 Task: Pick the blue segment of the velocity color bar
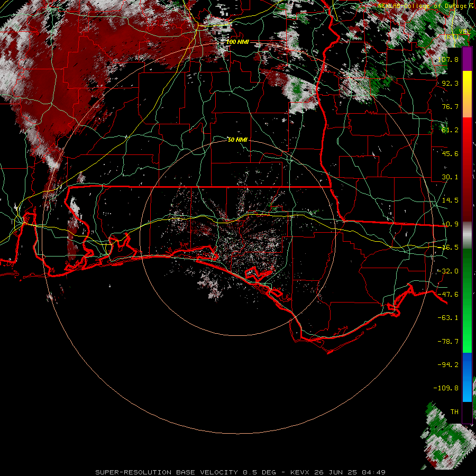(467, 377)
